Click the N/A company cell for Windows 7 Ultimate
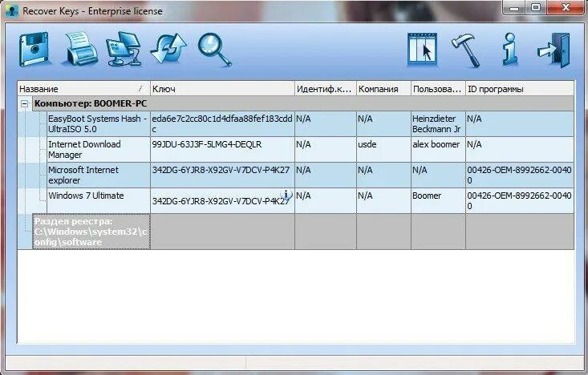Image resolution: width=588 pixels, height=375 pixels. pos(383,201)
